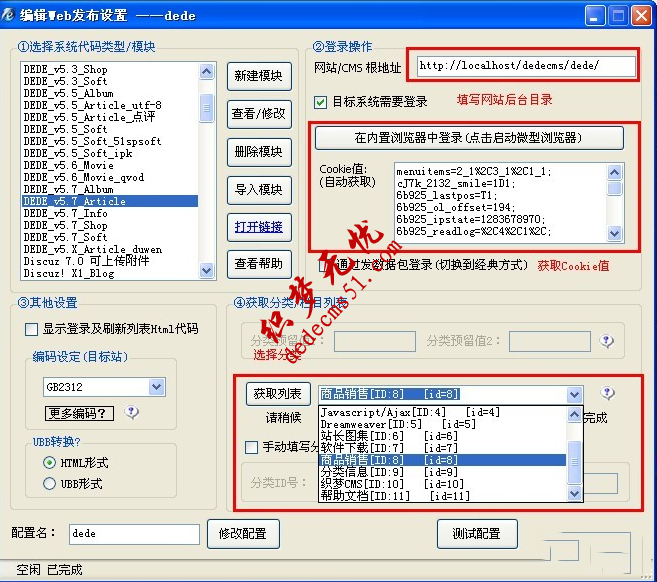The height and width of the screenshot is (582, 657).
Task: Click 删除模块 button
Action: click(259, 152)
